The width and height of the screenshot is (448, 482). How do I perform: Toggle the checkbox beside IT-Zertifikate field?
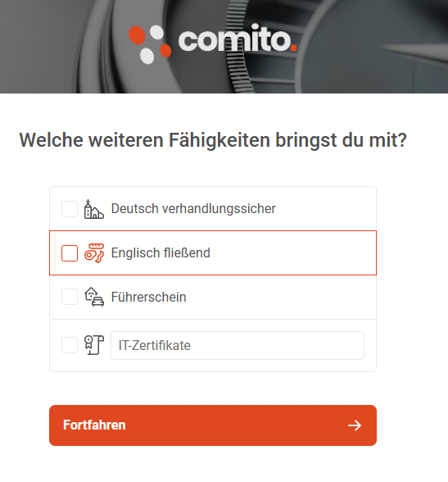[x=70, y=345]
